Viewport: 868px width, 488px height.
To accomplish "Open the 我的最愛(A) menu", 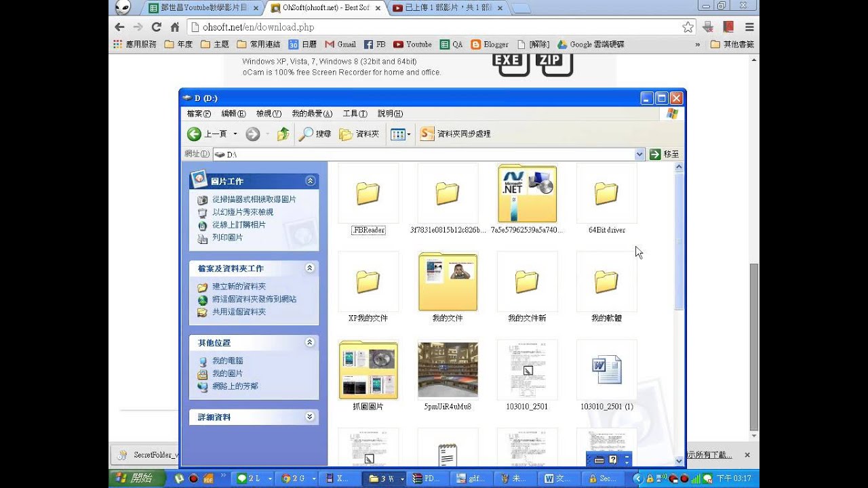I will pyautogui.click(x=312, y=114).
